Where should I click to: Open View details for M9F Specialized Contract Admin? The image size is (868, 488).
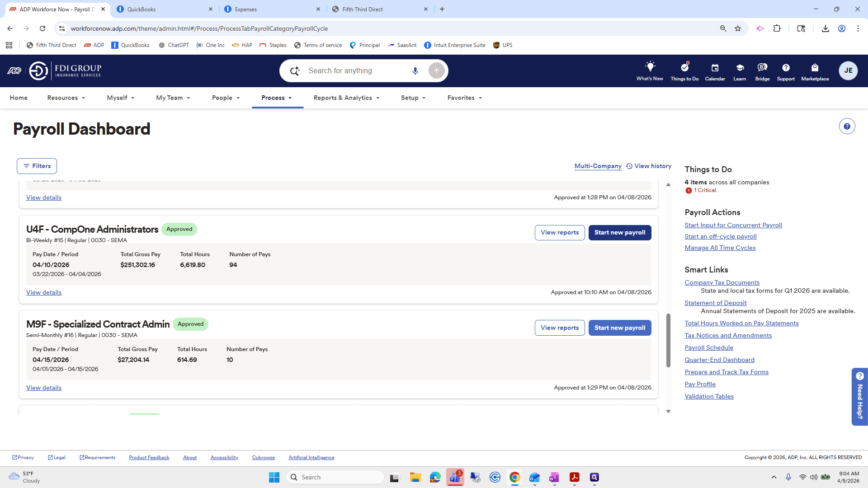pos(44,388)
